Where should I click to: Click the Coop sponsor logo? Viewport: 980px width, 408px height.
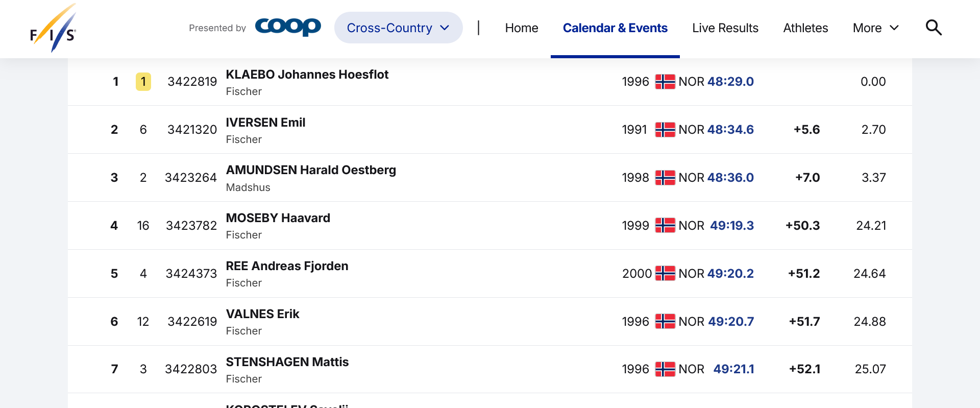pos(288,27)
